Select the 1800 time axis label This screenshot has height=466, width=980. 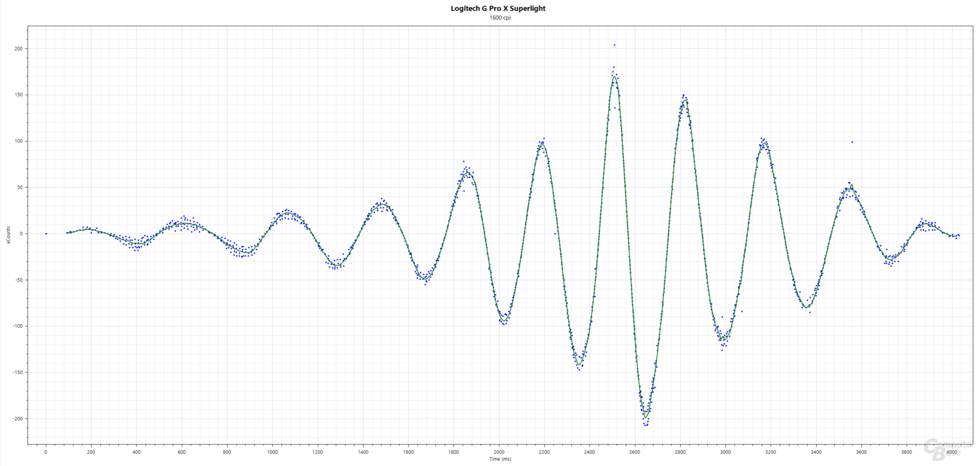click(453, 452)
